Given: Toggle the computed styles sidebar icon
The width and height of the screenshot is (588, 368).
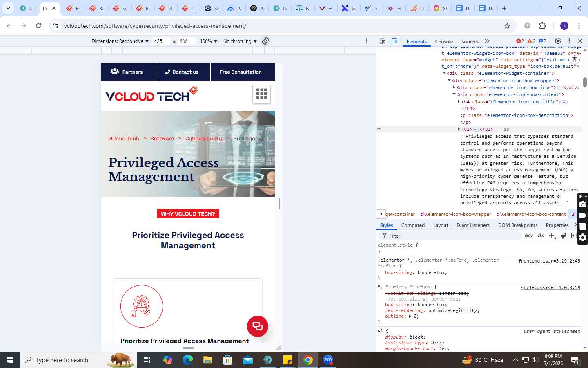Looking at the screenshot, I should [x=574, y=236].
